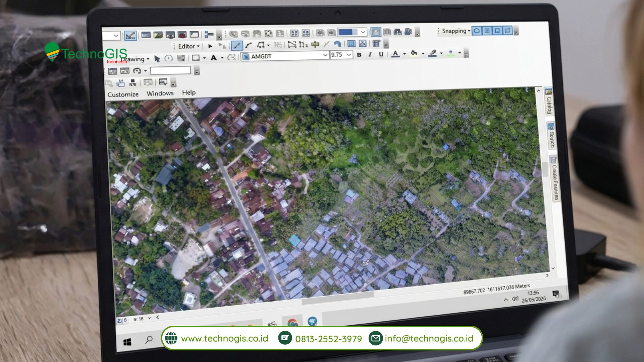Click the Windows Start button

127,342
